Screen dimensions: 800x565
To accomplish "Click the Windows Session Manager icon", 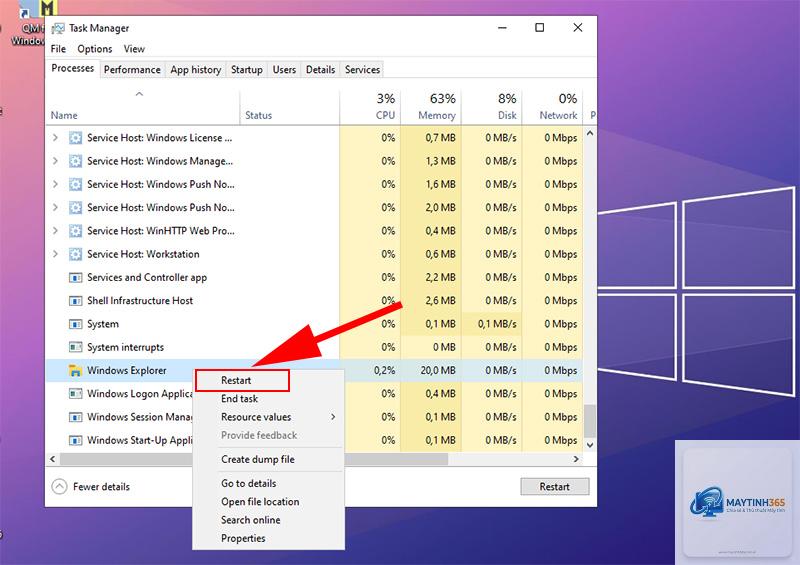I will pos(76,417).
